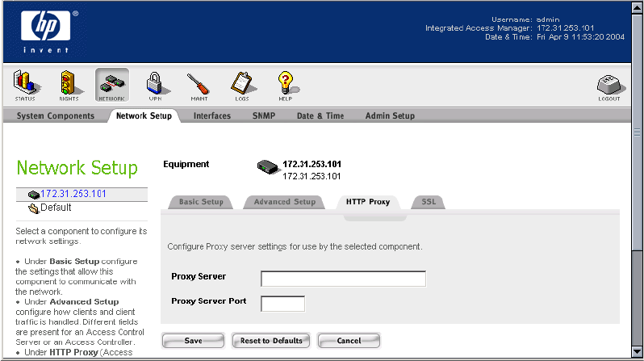
Task: Open the SNMP tab
Action: pyautogui.click(x=264, y=116)
